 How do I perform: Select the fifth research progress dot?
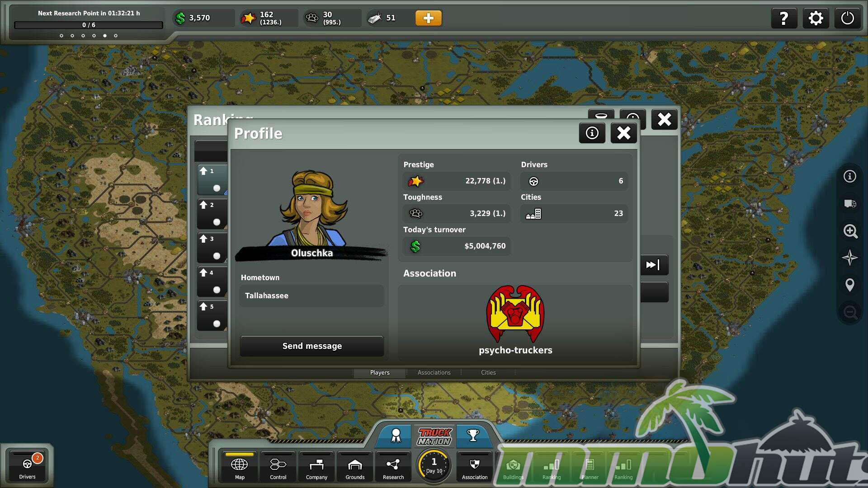click(x=105, y=36)
